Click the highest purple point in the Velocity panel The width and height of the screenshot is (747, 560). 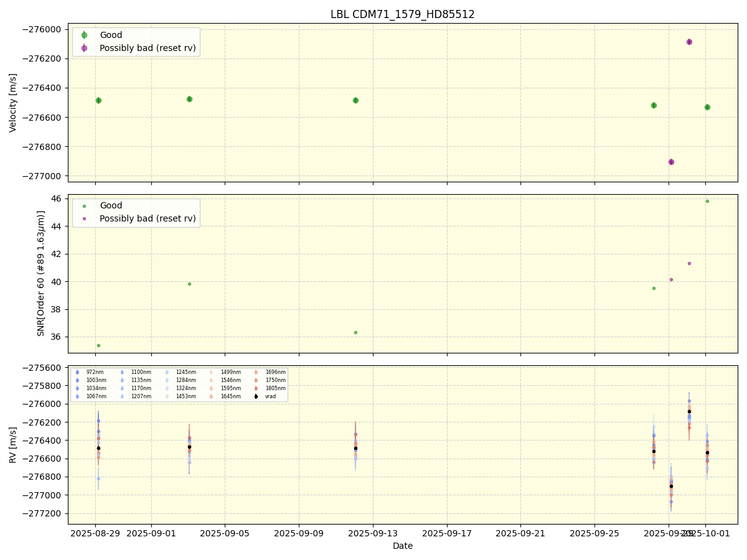(689, 42)
